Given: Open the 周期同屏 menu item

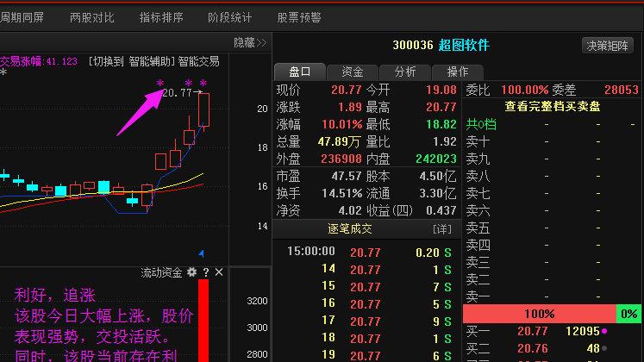Looking at the screenshot, I should (22, 17).
